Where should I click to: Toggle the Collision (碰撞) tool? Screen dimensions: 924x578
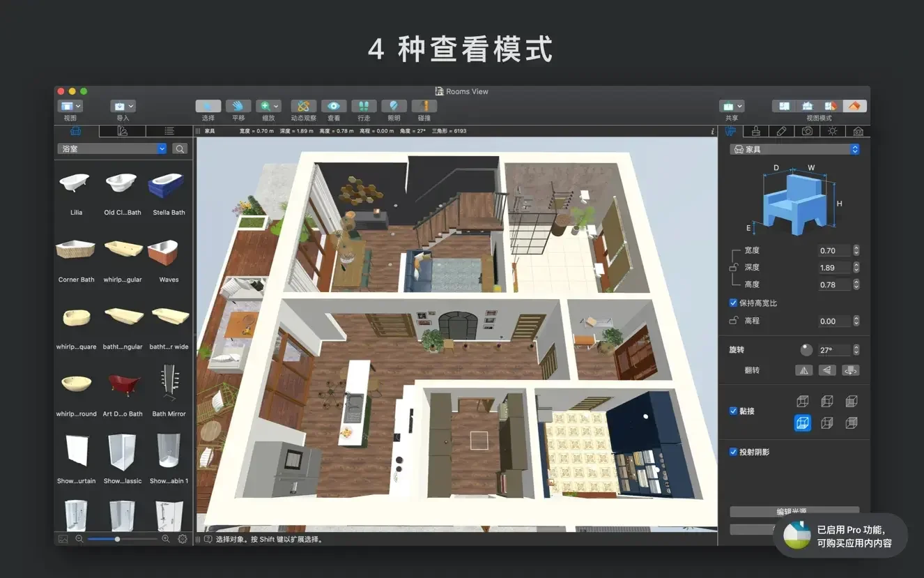[424, 106]
